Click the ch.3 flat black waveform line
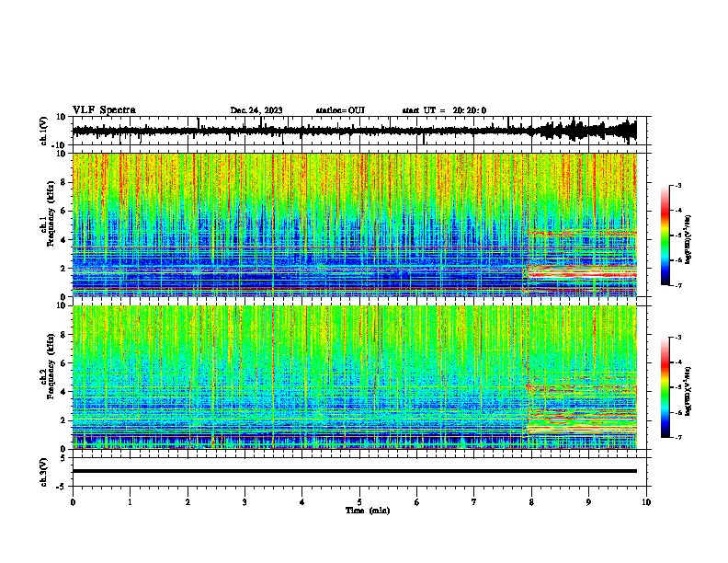 [x=355, y=471]
